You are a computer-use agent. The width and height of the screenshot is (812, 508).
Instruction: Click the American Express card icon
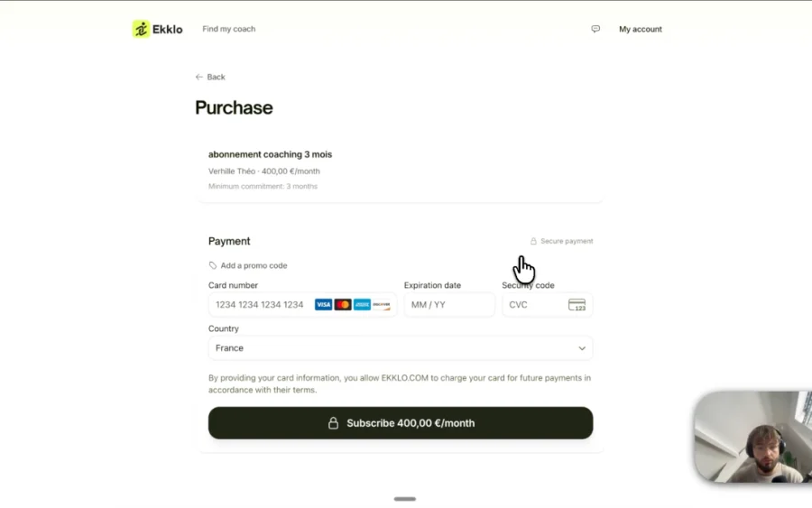362,304
